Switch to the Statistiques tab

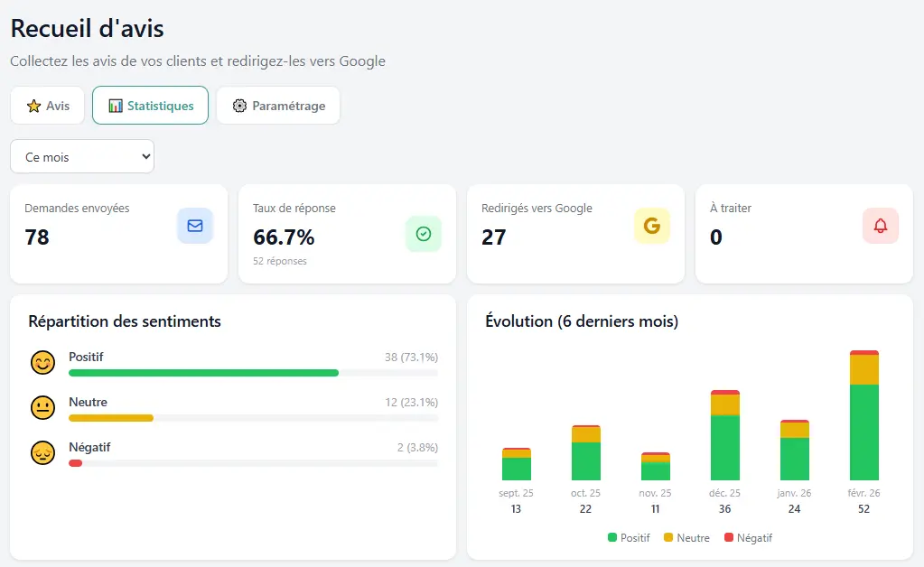[x=150, y=106]
